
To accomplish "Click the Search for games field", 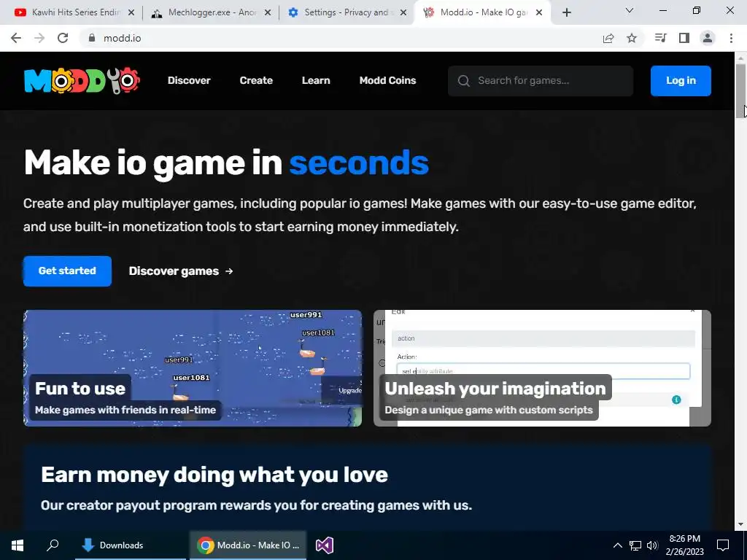I will [x=541, y=80].
